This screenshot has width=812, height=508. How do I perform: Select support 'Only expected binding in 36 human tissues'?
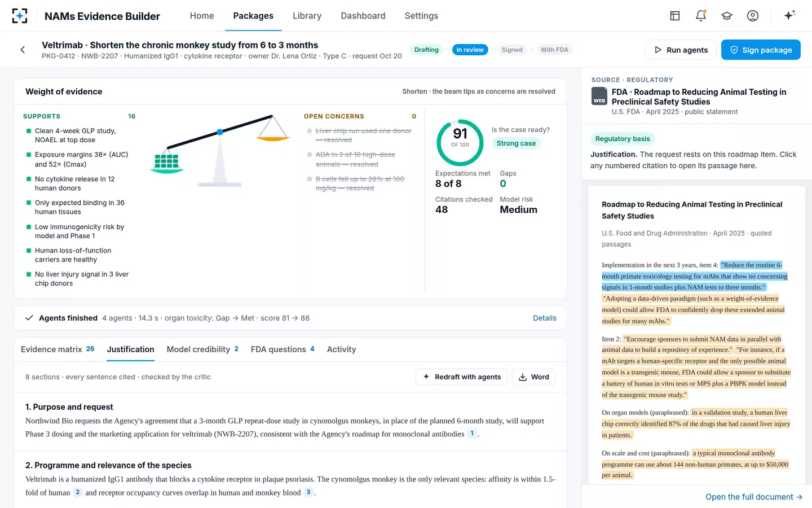pyautogui.click(x=76, y=207)
